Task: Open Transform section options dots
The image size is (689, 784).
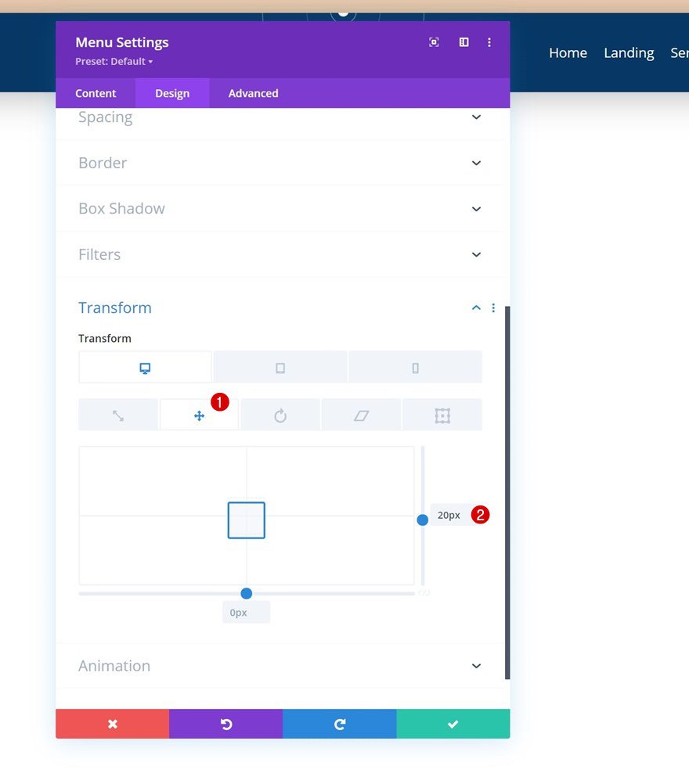Action: [493, 307]
